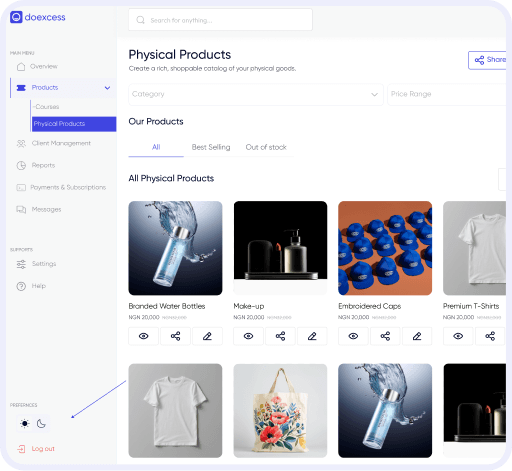The width and height of the screenshot is (512, 471).
Task: Click the search magnifier icon
Action: pos(140,20)
